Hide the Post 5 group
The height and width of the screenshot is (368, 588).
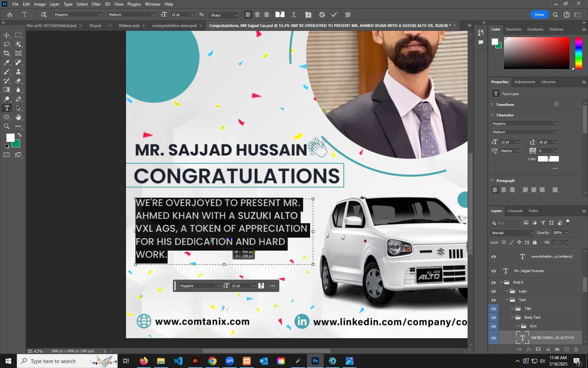[493, 282]
